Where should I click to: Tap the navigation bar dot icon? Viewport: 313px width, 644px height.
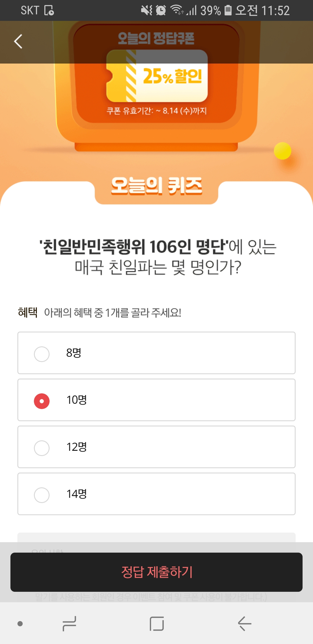[x=20, y=624]
